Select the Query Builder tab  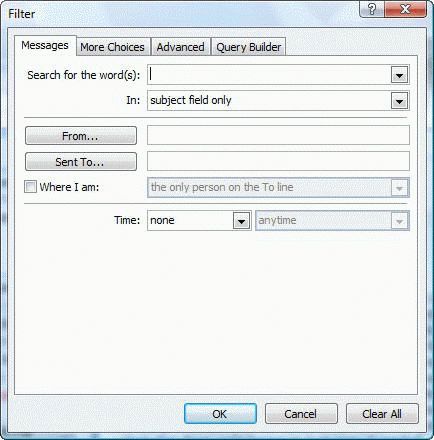pos(249,47)
